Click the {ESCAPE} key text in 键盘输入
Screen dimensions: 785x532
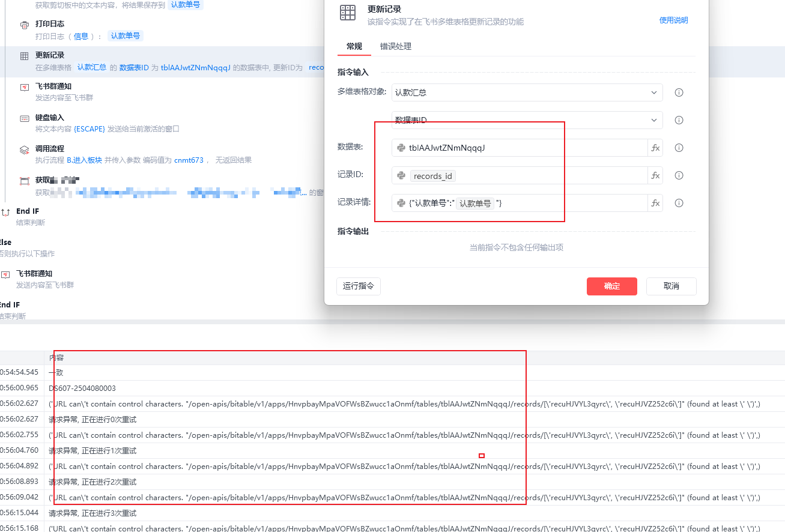pyautogui.click(x=89, y=129)
